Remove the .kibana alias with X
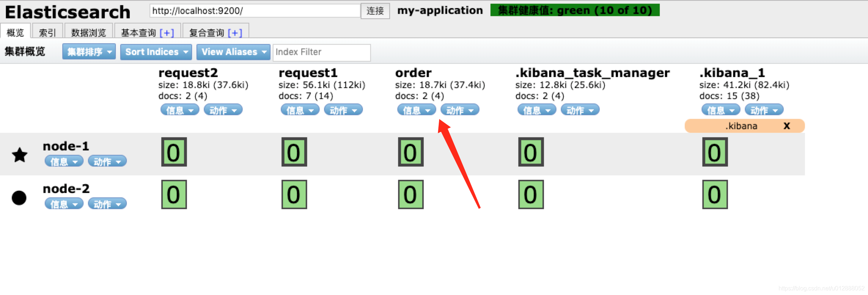 click(x=787, y=126)
